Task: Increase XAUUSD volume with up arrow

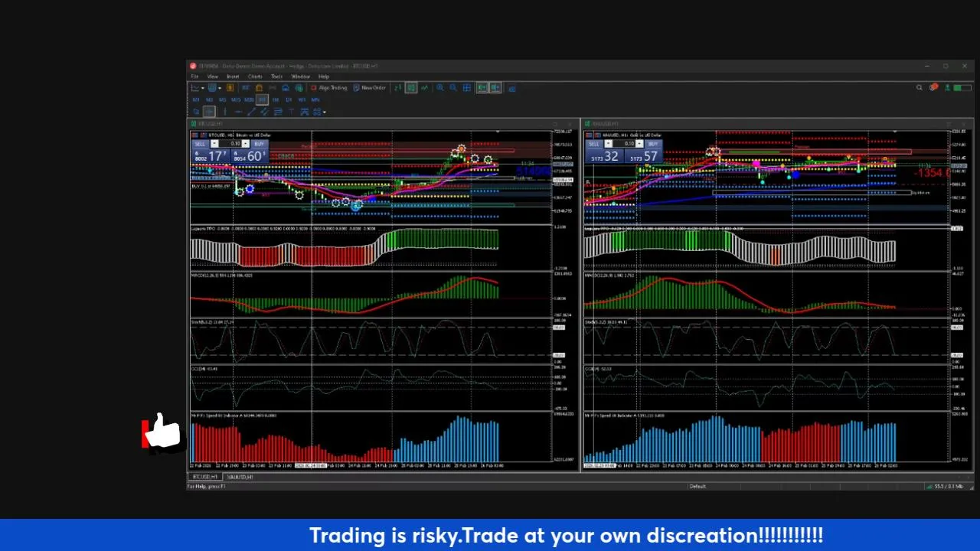Action: (639, 144)
